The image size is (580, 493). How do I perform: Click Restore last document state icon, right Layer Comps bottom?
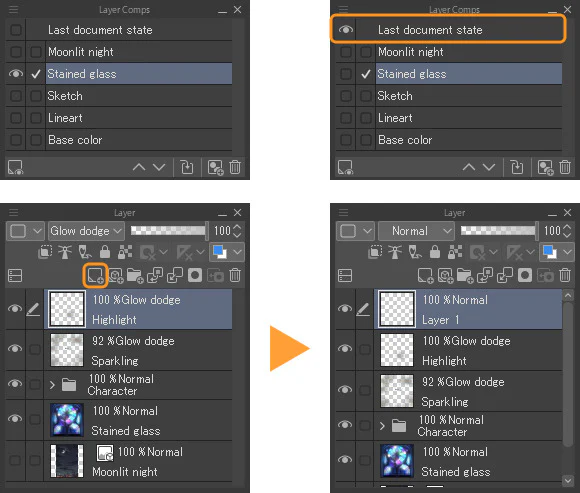(345, 168)
